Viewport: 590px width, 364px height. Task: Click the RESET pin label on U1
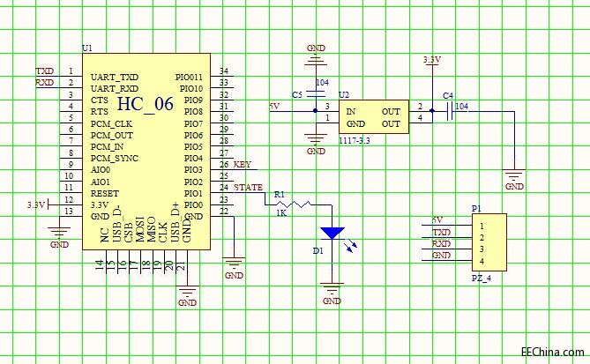click(x=104, y=193)
